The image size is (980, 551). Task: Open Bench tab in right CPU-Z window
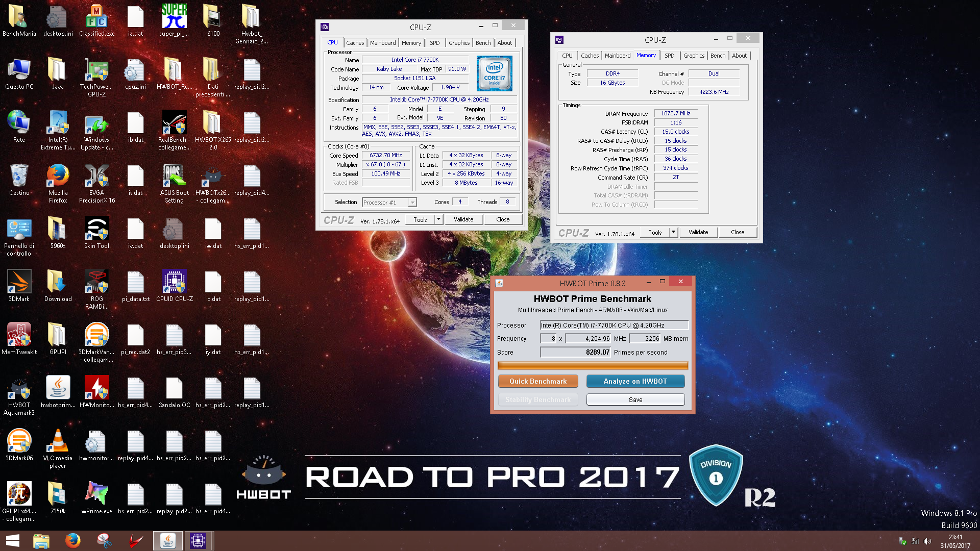[718, 56]
